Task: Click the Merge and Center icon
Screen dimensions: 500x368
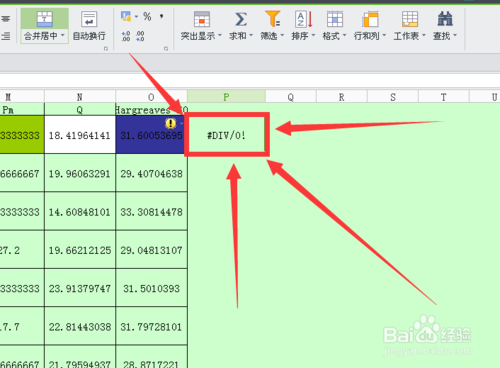Action: pos(45,19)
